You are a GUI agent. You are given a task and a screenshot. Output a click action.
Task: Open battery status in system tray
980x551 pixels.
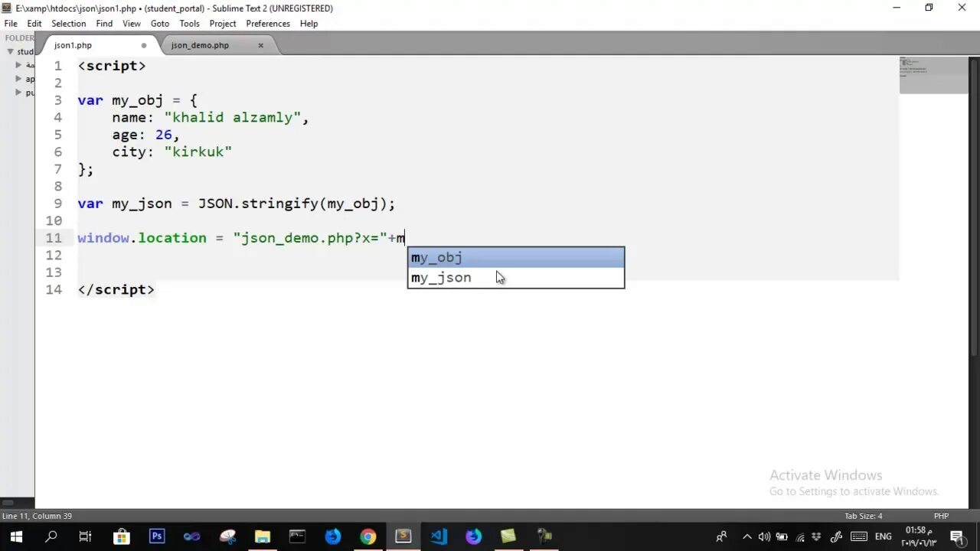point(782,536)
